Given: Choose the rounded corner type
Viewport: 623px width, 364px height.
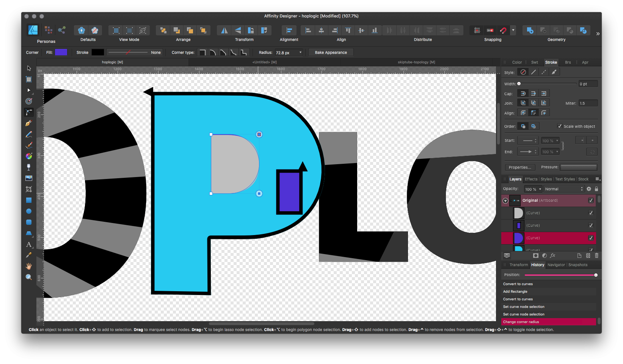Looking at the screenshot, I should click(213, 53).
